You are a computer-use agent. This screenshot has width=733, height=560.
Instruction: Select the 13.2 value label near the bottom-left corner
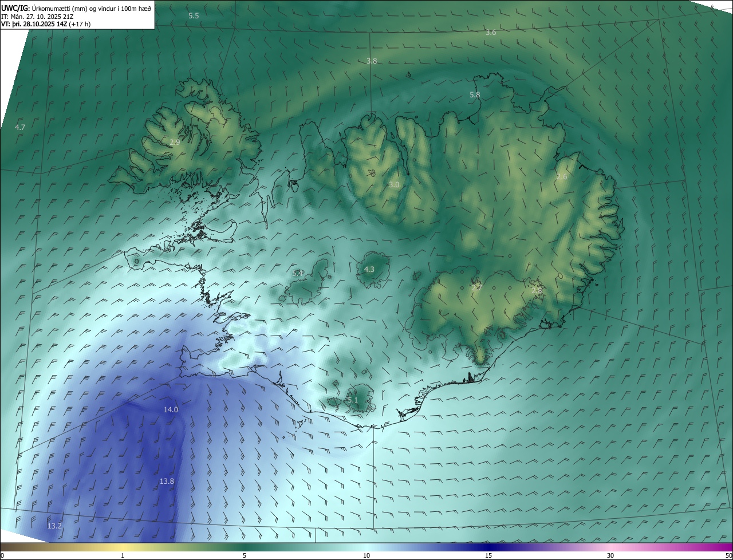[x=54, y=526]
